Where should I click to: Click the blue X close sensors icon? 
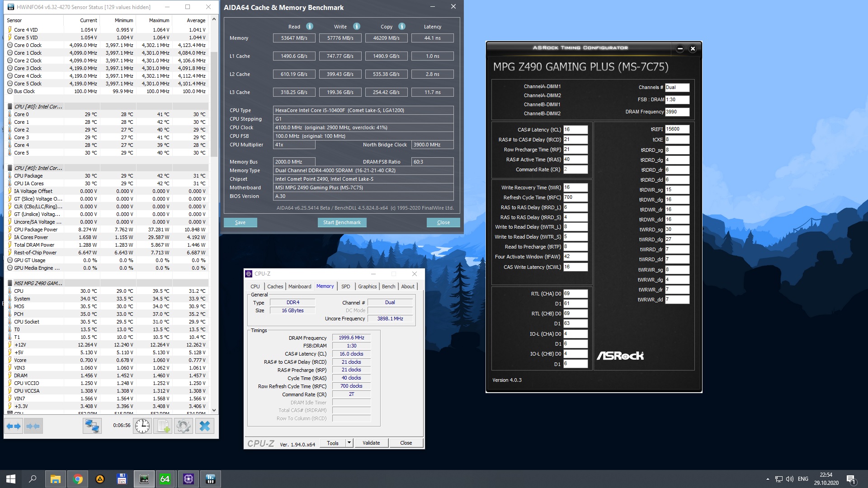[x=204, y=426]
